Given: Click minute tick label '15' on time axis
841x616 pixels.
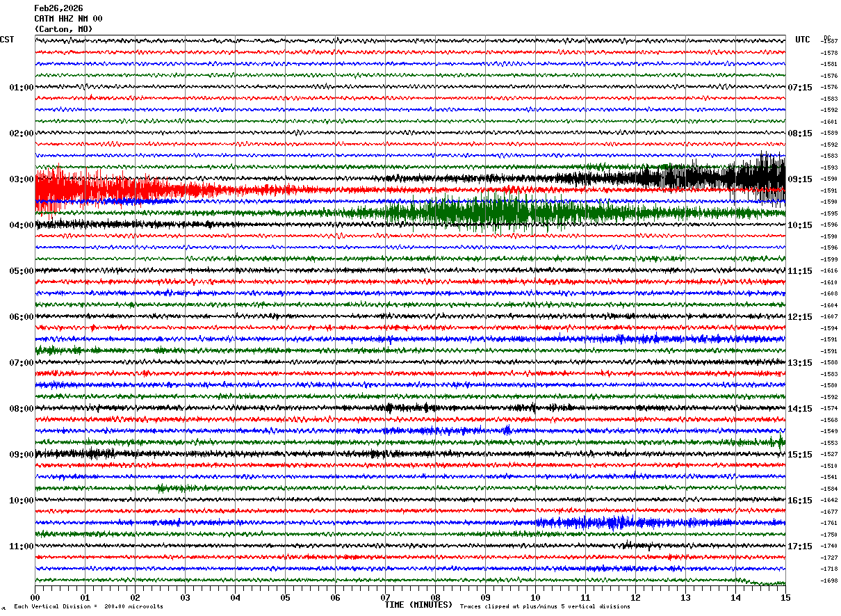Looking at the screenshot, I should coord(785,597).
